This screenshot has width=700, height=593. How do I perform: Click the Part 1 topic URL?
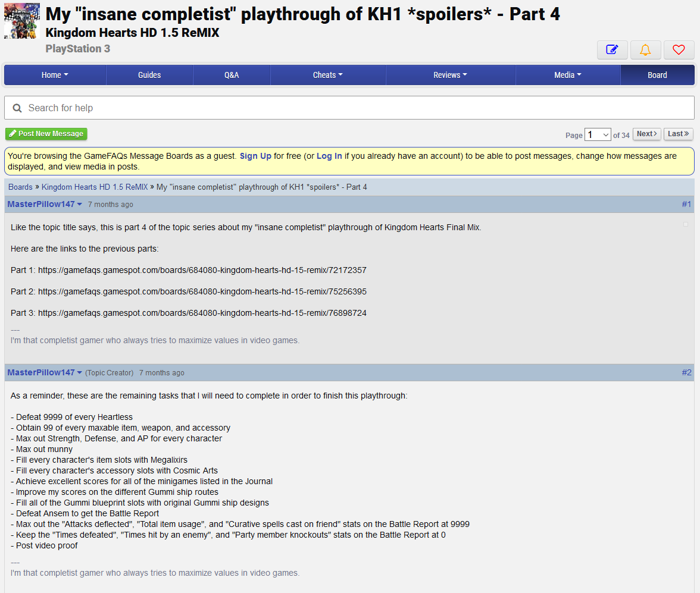click(x=202, y=271)
